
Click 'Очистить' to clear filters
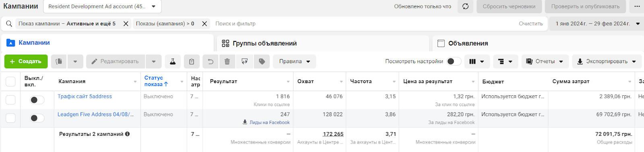[x=530, y=24]
